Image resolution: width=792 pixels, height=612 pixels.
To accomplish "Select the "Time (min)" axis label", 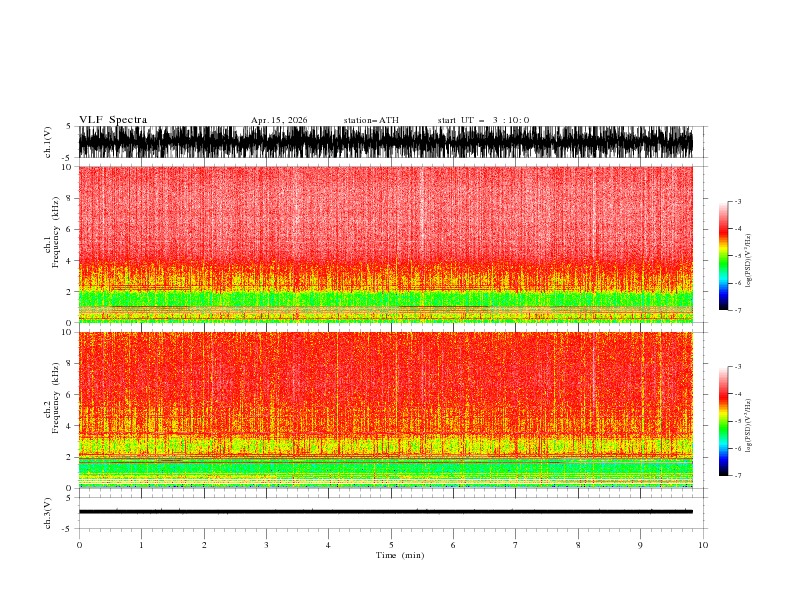I will point(400,555).
